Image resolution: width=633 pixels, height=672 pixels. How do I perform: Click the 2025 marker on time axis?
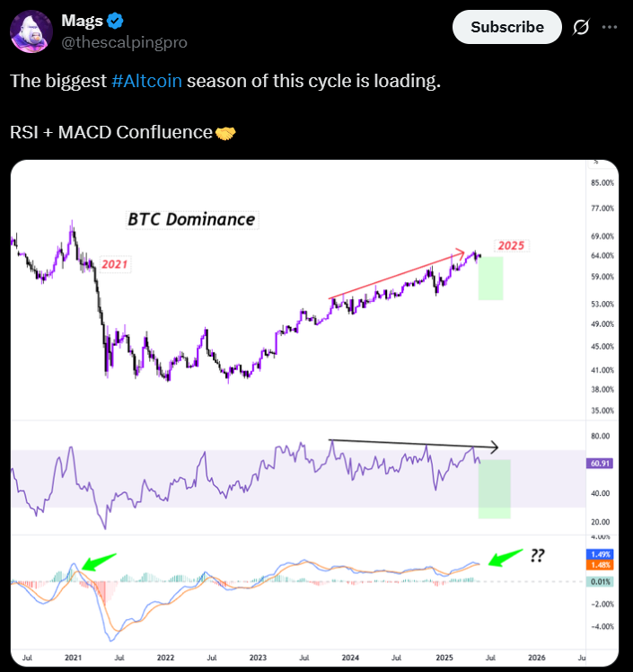tap(444, 658)
